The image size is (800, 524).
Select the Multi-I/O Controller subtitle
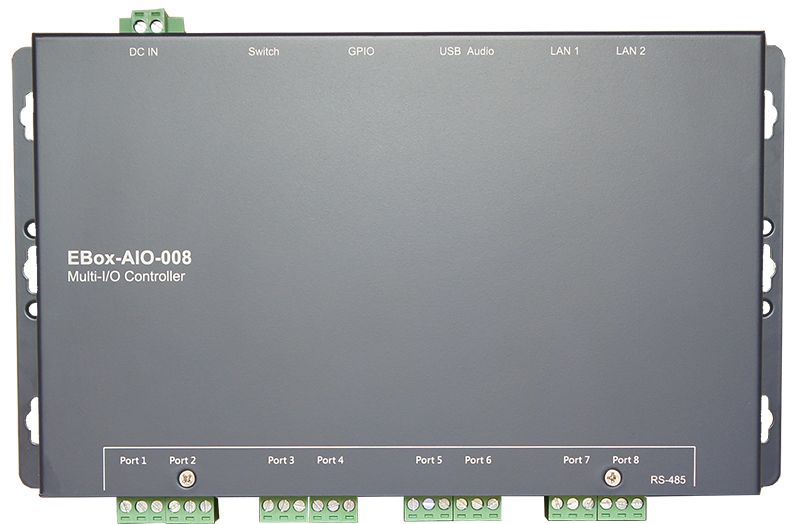(126, 277)
